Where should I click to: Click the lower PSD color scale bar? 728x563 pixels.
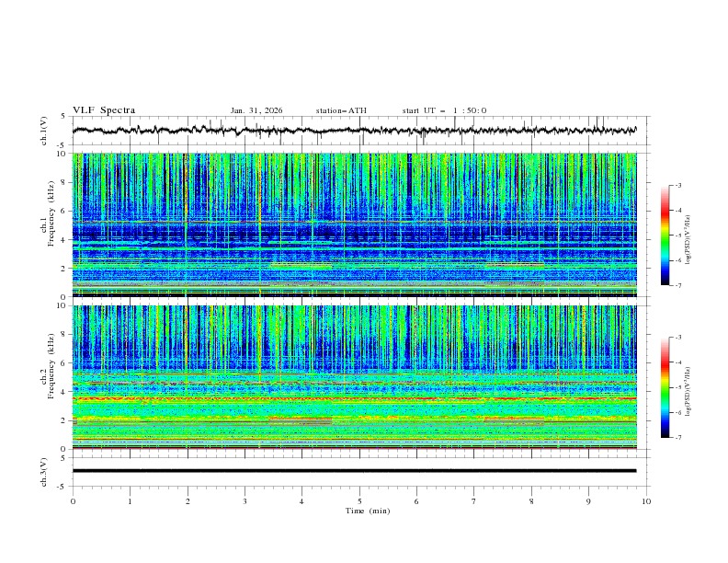665,387
